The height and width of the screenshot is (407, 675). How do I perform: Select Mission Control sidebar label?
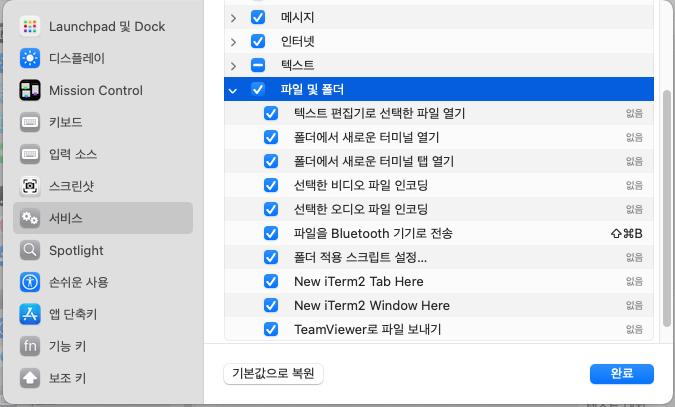96,90
